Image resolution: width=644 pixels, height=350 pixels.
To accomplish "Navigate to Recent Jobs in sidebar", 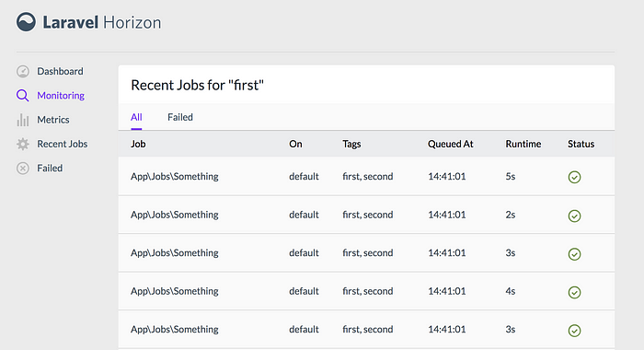I will coord(62,144).
